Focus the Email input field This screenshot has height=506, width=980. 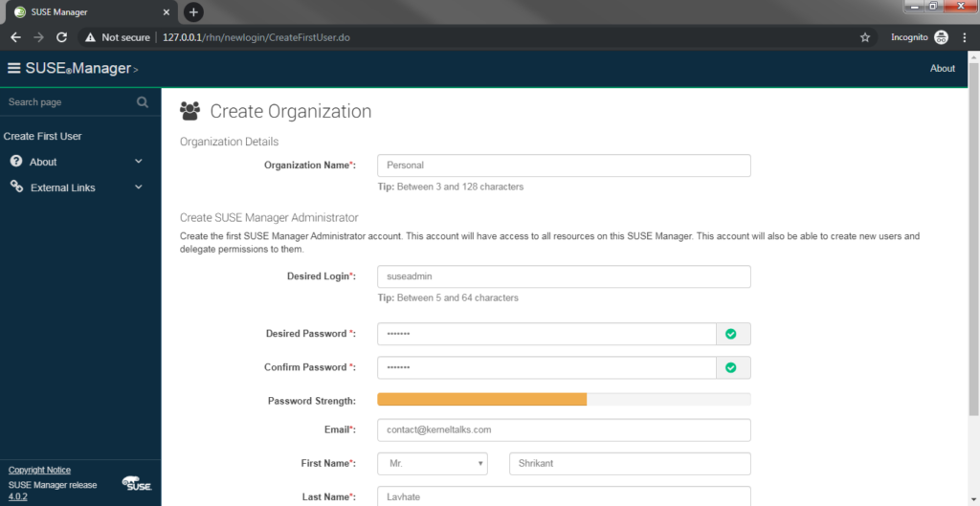564,429
